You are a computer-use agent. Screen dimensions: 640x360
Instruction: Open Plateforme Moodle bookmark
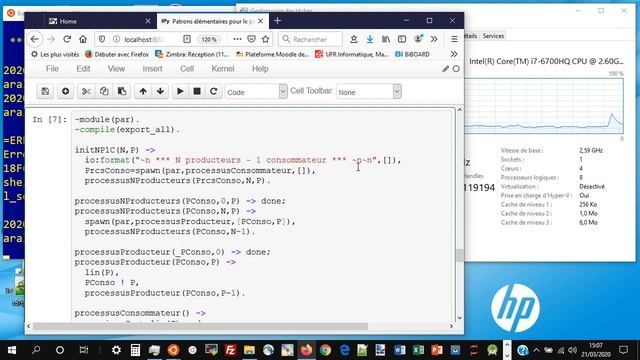(272, 54)
